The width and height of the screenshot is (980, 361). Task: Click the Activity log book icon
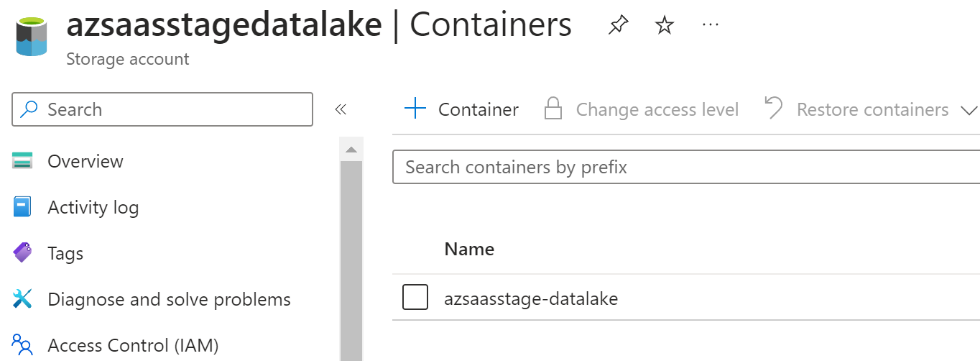coord(23,207)
